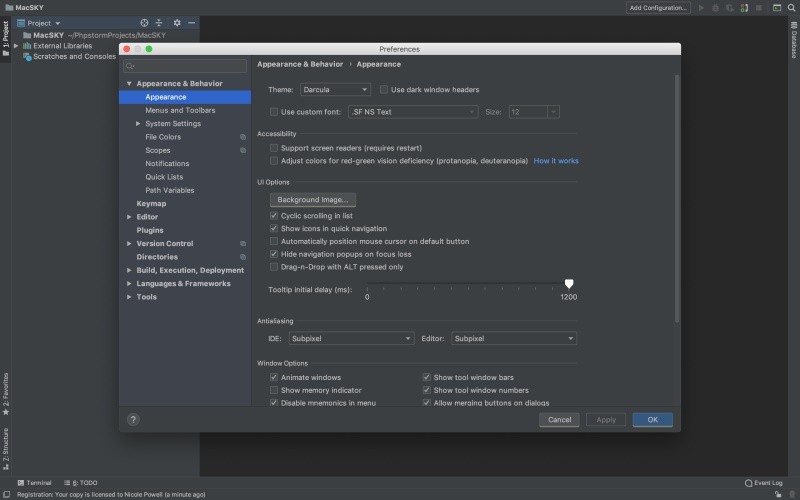Expand Build, Execution, Deployment section

click(x=129, y=270)
